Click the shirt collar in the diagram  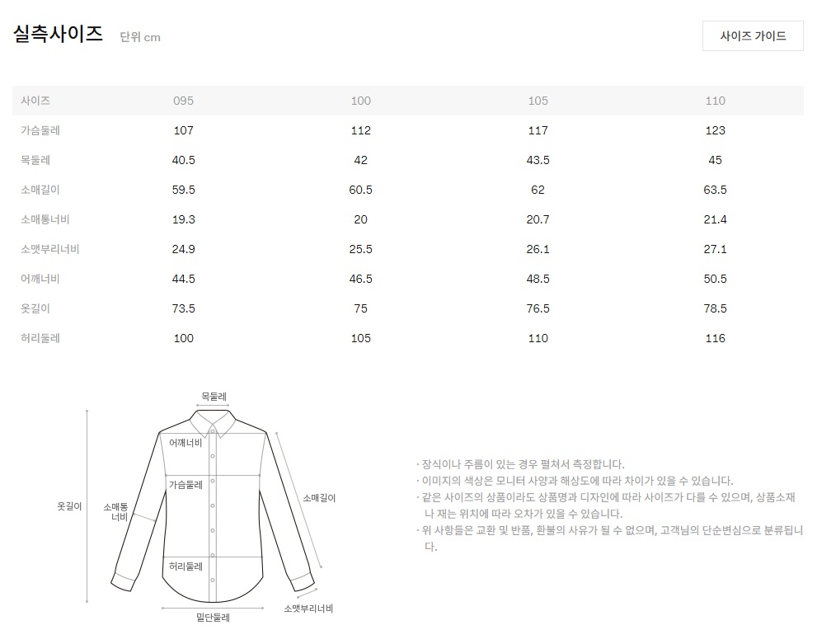(x=213, y=422)
